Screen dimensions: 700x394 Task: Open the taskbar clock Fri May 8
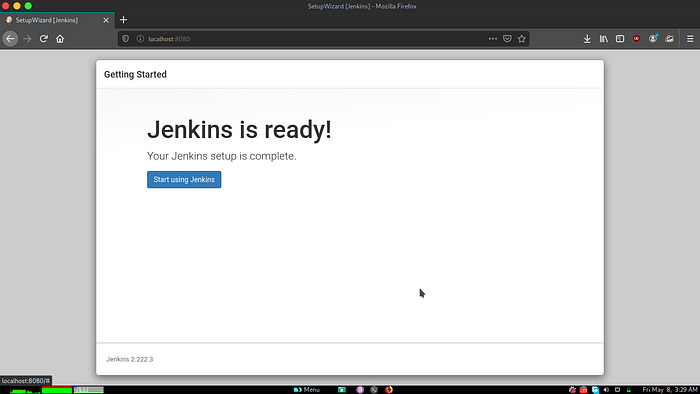670,390
